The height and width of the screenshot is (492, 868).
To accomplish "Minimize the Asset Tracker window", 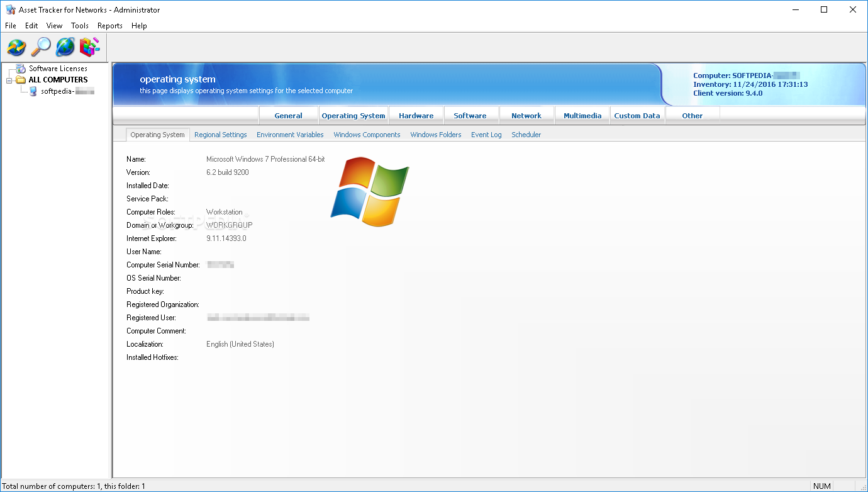I will 795,9.
